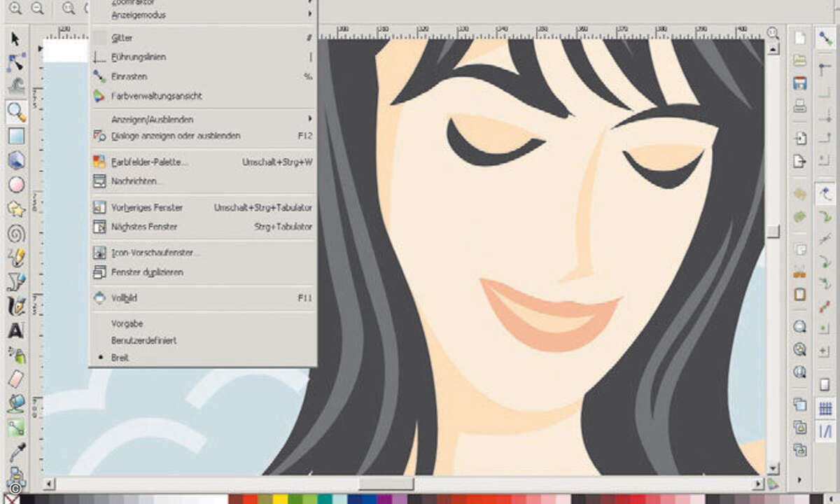The image size is (840, 504).
Task: Choose Vollbild from the menu
Action: pos(124,297)
